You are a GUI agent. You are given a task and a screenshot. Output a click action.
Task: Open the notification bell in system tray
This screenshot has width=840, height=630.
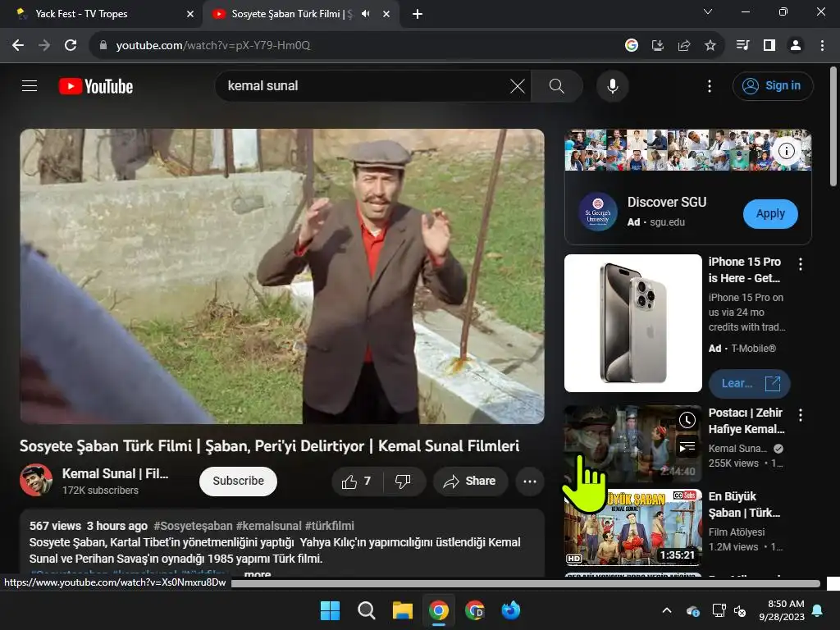click(818, 610)
